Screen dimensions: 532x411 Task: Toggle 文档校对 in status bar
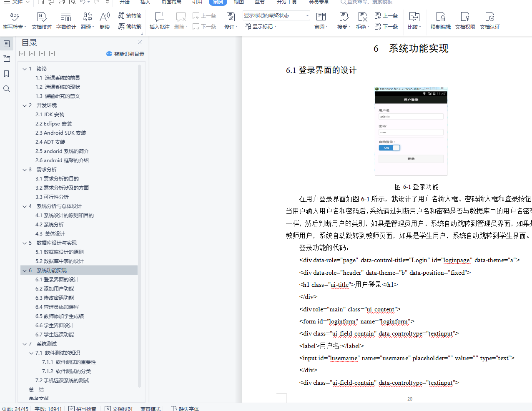coord(119,408)
